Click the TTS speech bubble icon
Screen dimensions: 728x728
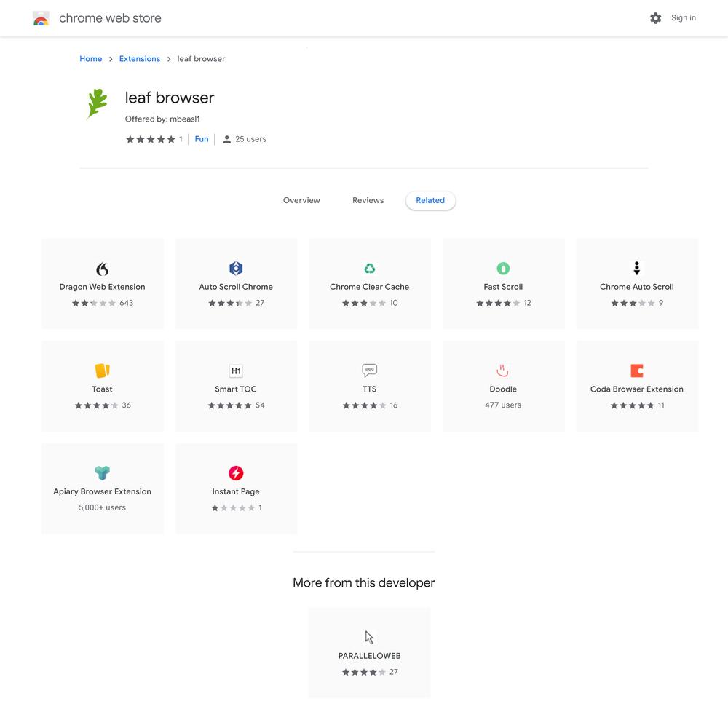tap(370, 370)
